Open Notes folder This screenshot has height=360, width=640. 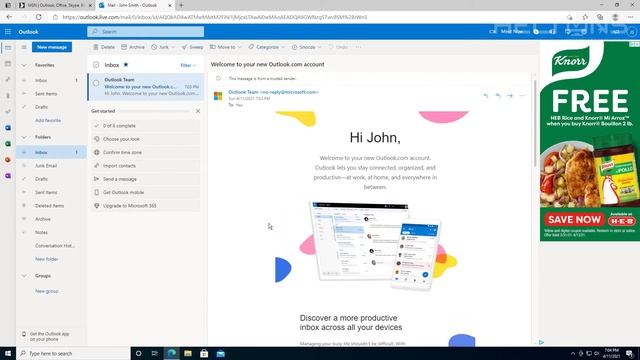(x=51, y=232)
